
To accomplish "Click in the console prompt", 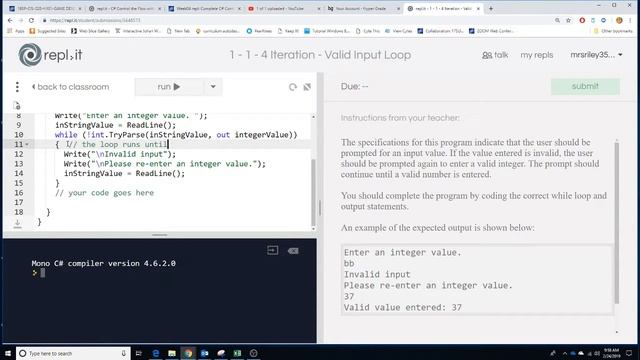I will click(x=43, y=273).
